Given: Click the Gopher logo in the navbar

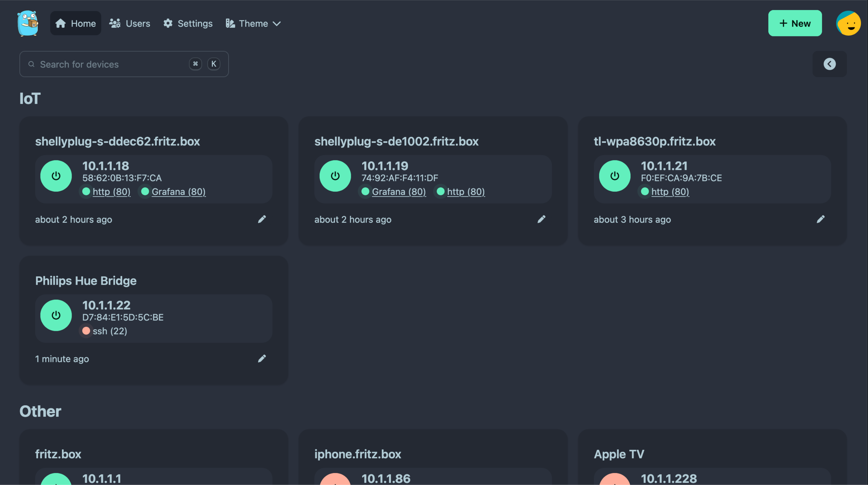Looking at the screenshot, I should (28, 23).
